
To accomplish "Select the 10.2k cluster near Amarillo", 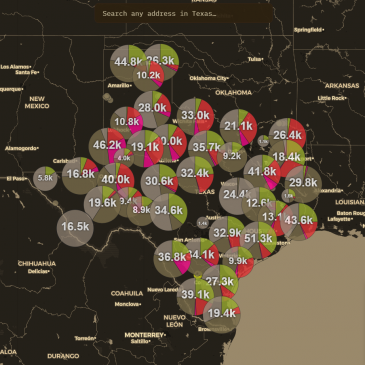I will [148, 76].
